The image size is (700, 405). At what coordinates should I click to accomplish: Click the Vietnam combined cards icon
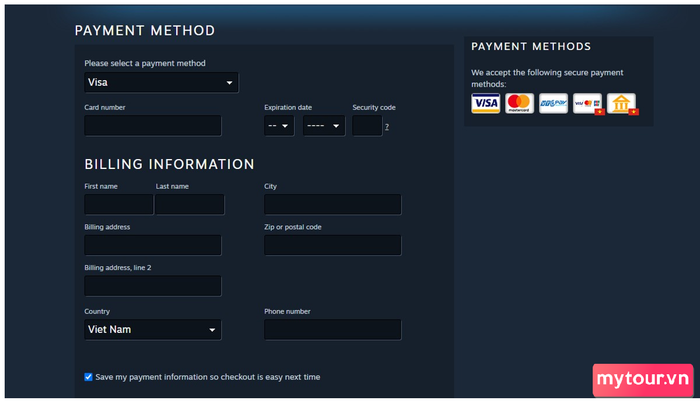click(588, 104)
